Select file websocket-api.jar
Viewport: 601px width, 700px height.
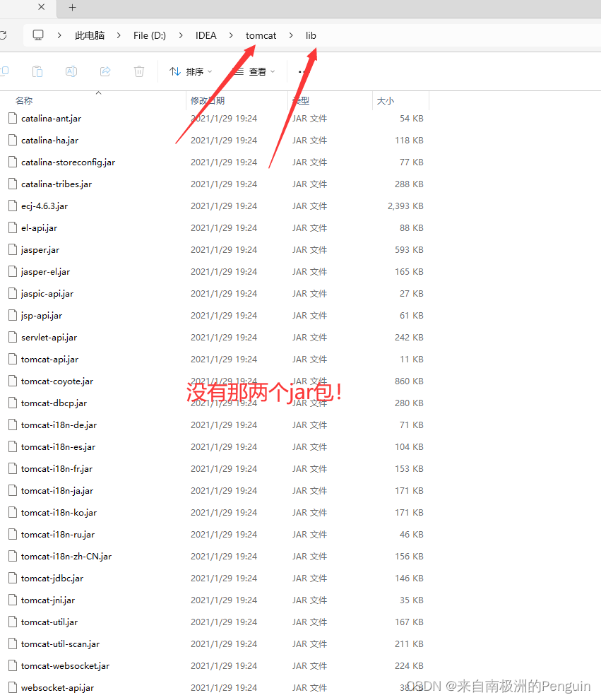coord(57,687)
